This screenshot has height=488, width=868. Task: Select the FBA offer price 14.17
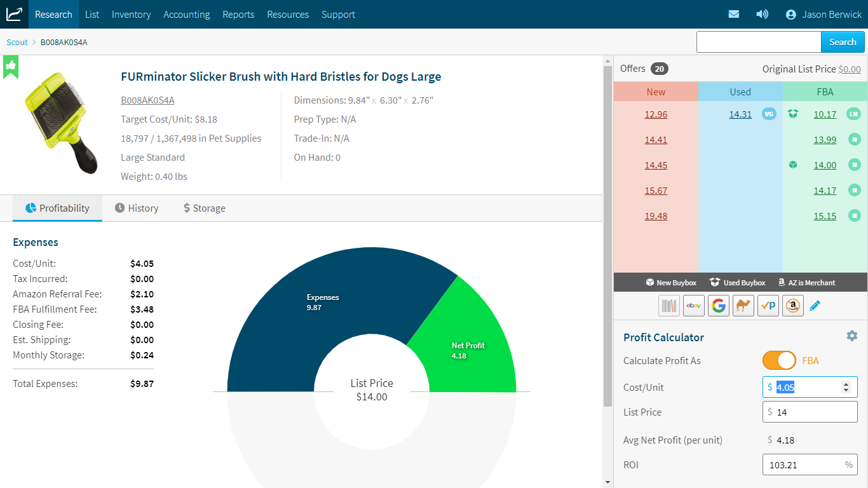[x=825, y=191]
